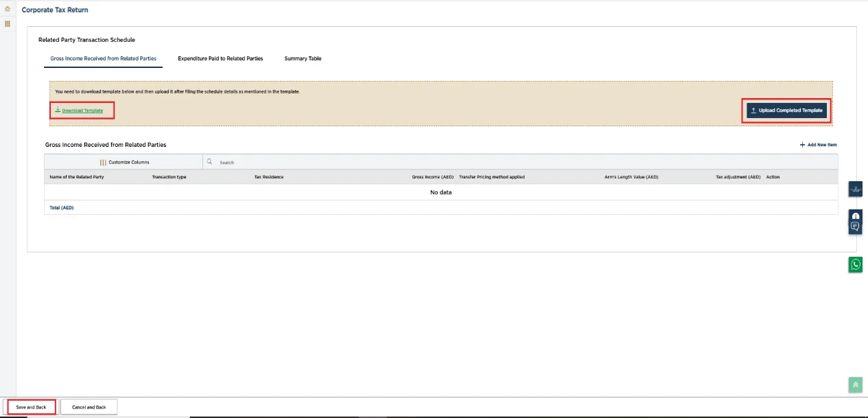
Task: Click 'Name of the Related Party' column header
Action: coord(77,177)
